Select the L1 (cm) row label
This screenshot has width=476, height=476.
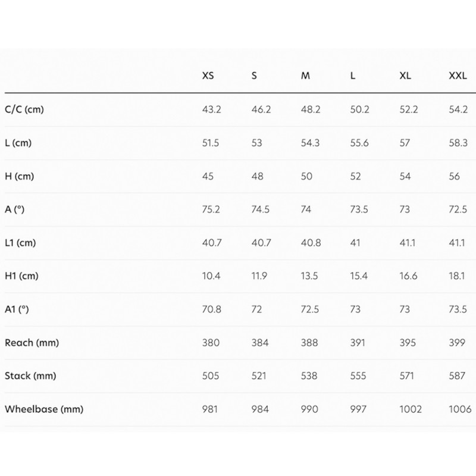click(21, 243)
